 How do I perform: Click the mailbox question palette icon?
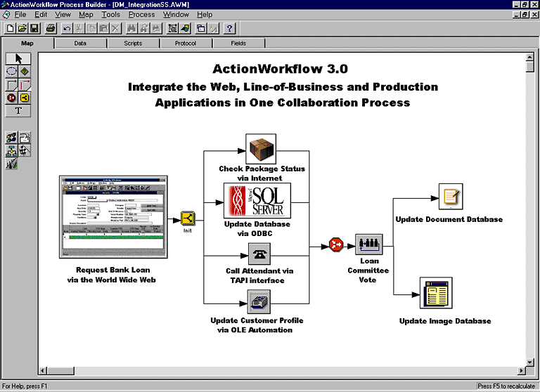[25, 138]
